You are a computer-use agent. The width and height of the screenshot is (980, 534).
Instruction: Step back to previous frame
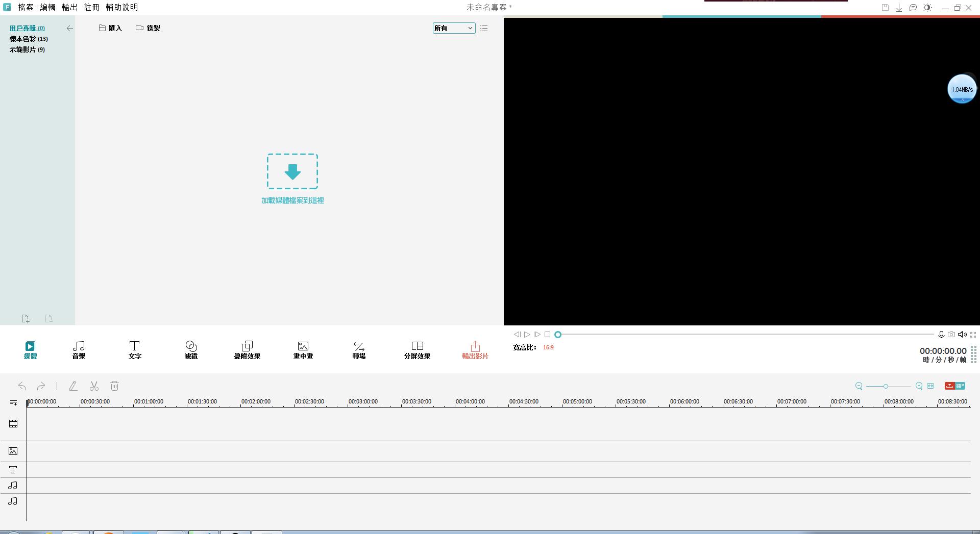point(517,335)
